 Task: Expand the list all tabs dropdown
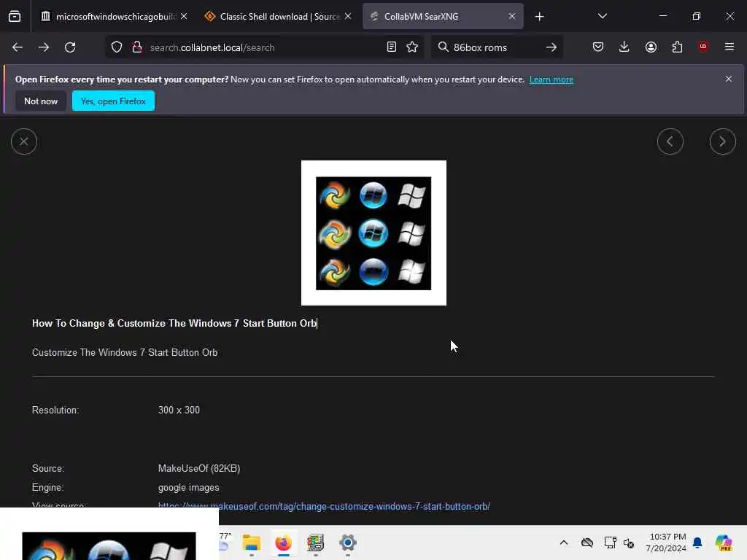pos(602,16)
